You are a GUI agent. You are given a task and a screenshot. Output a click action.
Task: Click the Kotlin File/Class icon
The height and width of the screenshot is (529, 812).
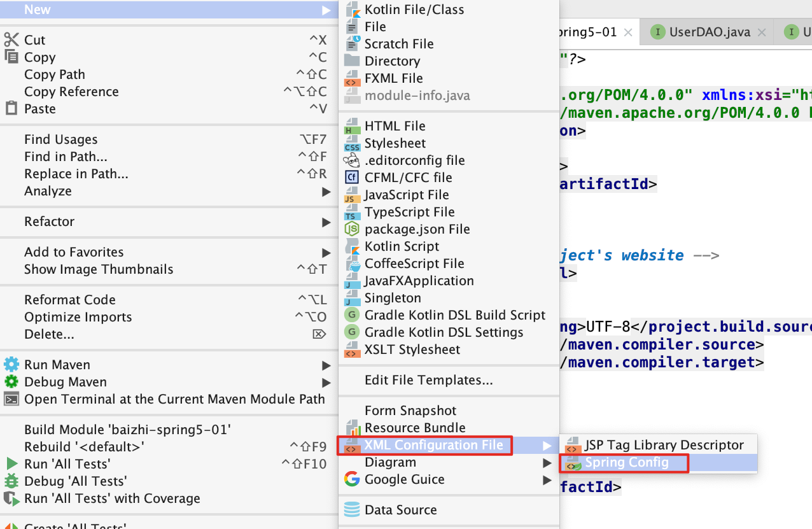pyautogui.click(x=352, y=10)
